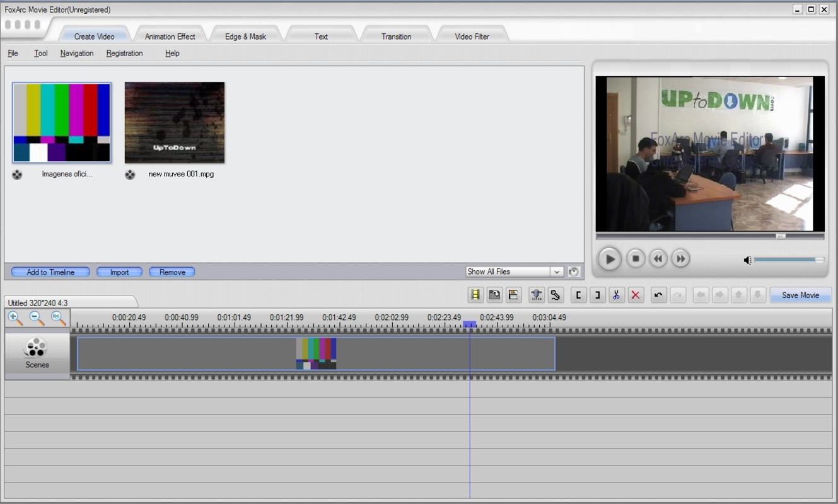Open the Navigation menu
838x504 pixels.
[77, 53]
